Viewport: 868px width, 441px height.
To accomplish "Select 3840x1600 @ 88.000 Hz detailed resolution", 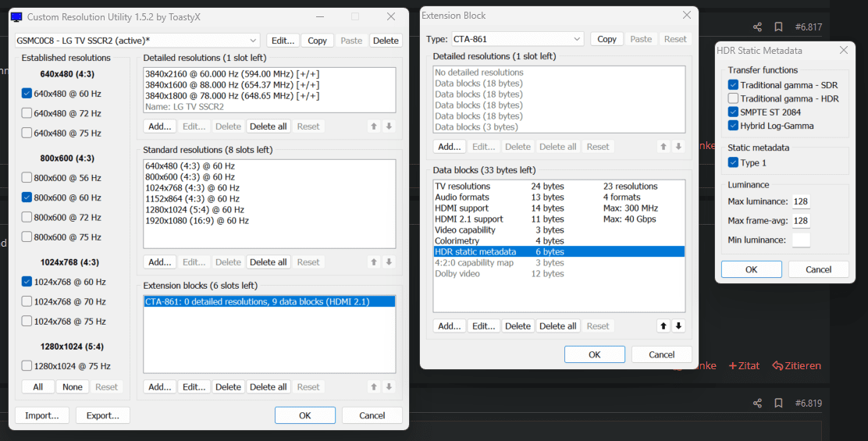I will click(x=269, y=84).
